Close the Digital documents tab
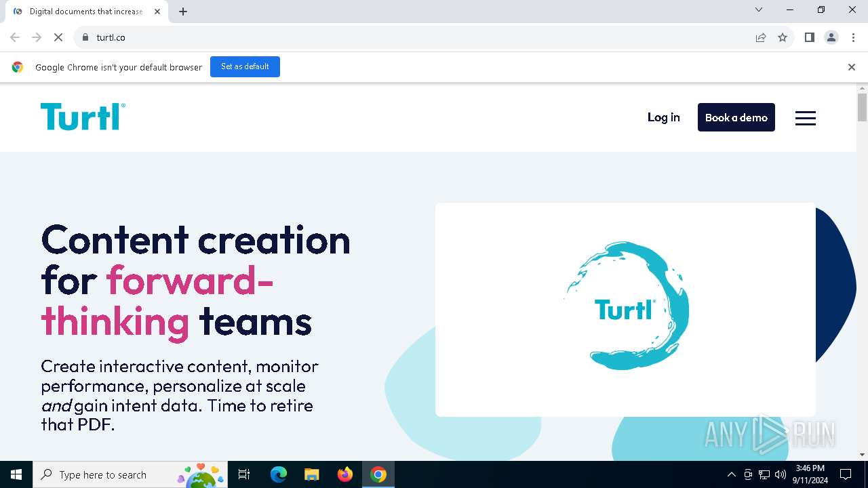 (157, 12)
